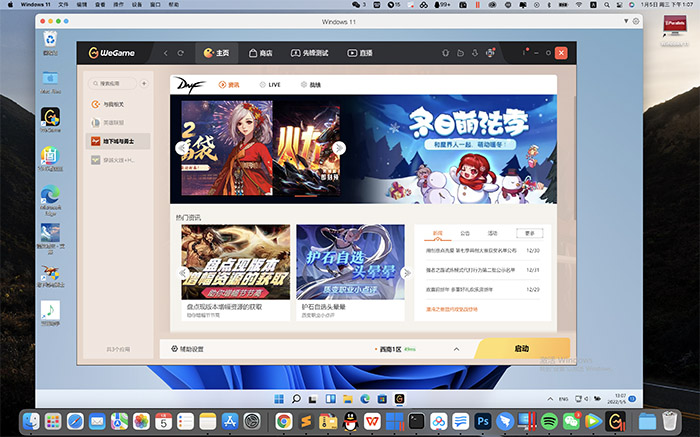Click the 搜索应用 search field

[112, 83]
